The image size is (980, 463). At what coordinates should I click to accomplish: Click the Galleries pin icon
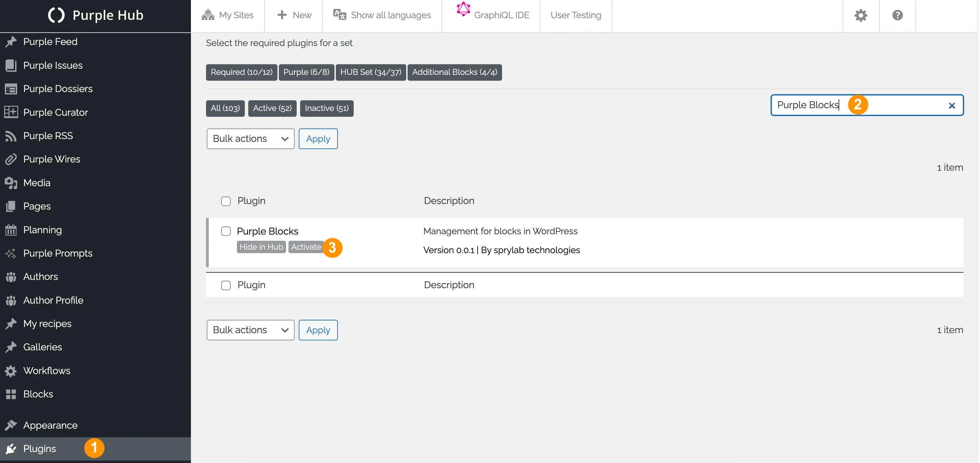pos(11,347)
